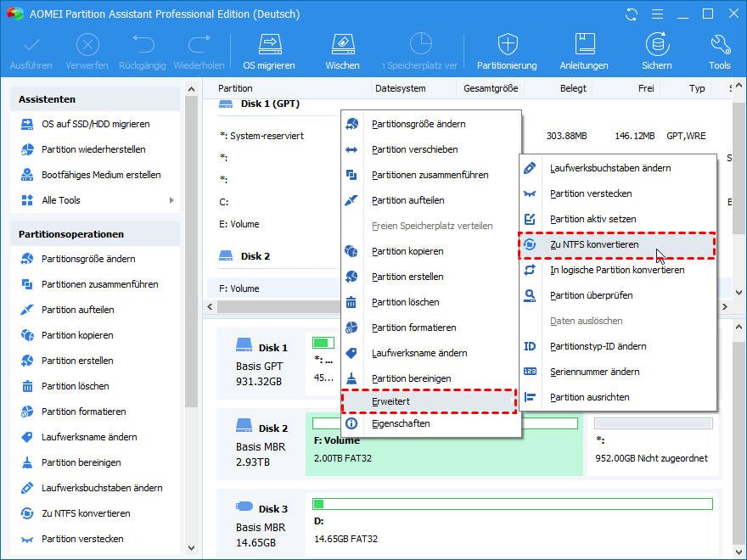
Task: Choose Laufwerksbuchstaben ändern in submenu
Action: click(x=617, y=168)
